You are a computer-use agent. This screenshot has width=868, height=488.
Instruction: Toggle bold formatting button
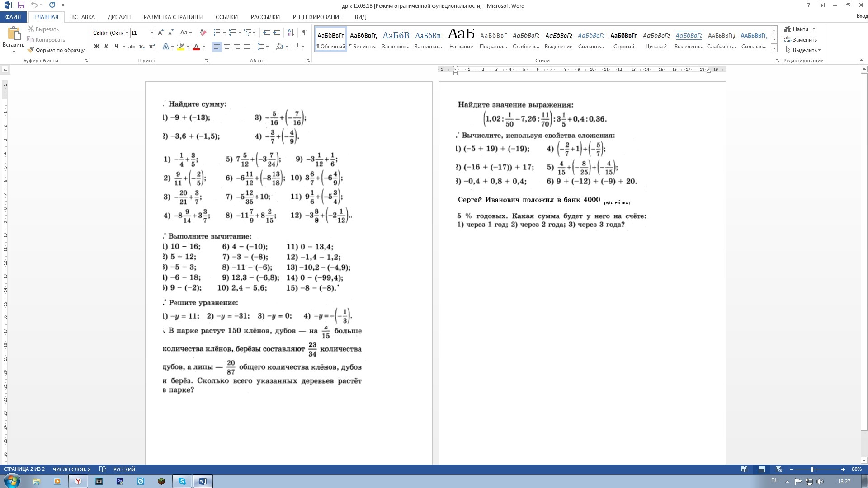point(96,47)
